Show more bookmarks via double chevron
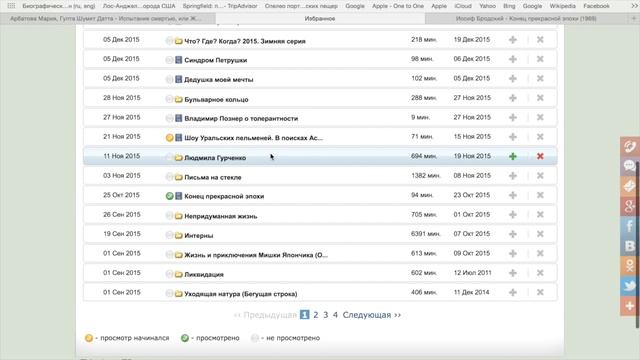Viewport: 640px width, 360px height. (x=634, y=6)
